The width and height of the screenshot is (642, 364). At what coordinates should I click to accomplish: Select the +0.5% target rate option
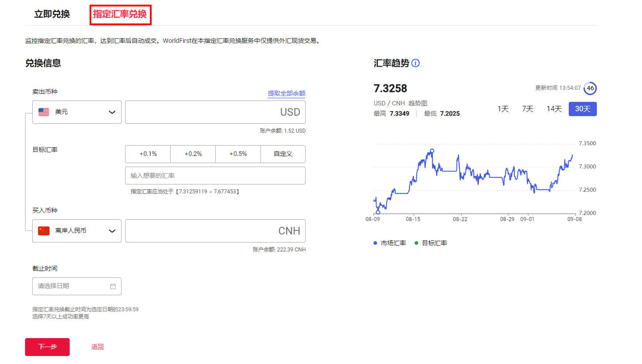(238, 154)
